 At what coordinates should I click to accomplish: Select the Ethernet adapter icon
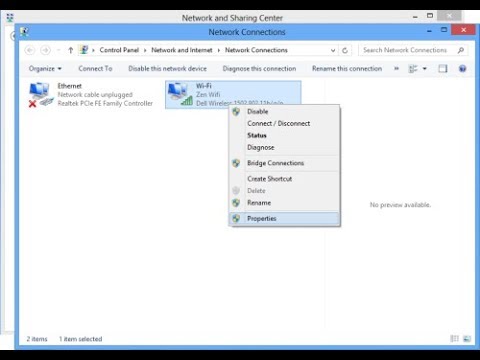[x=41, y=95]
